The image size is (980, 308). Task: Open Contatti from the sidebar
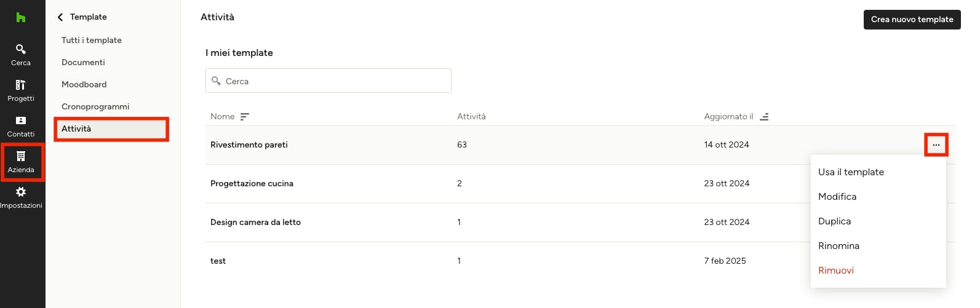[21, 126]
